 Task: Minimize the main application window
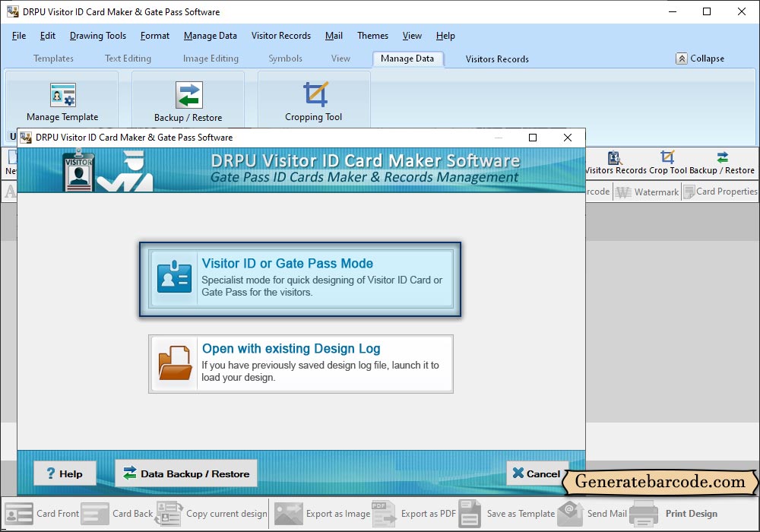coord(673,11)
